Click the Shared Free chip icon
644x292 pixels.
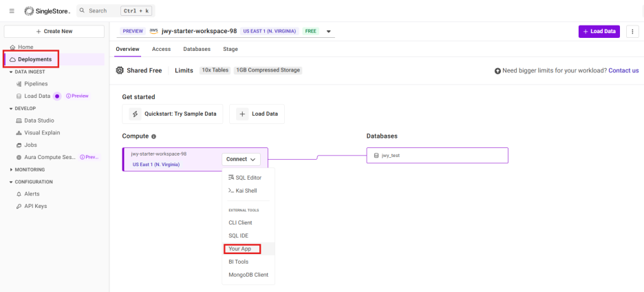(120, 70)
